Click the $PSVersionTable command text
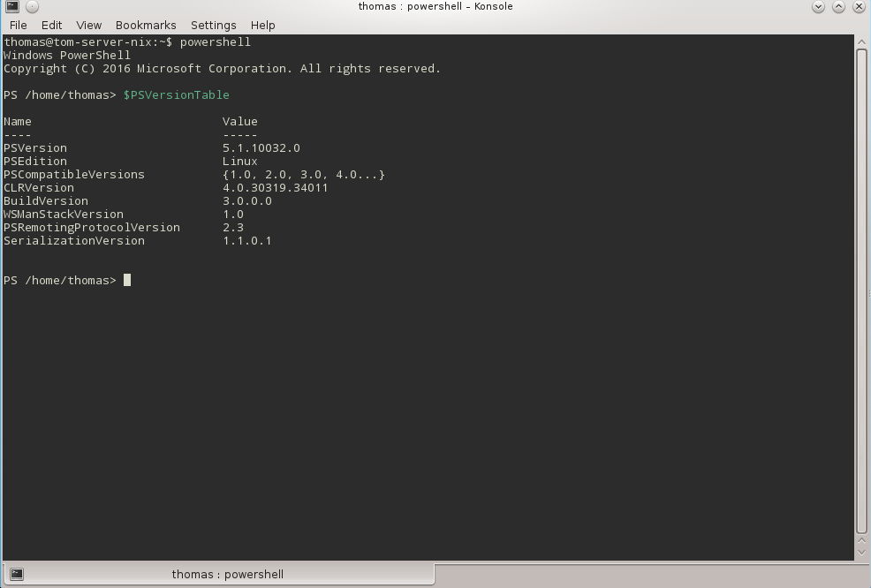871x588 pixels. tap(176, 95)
